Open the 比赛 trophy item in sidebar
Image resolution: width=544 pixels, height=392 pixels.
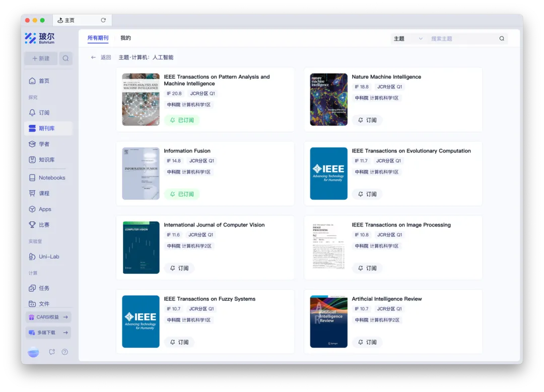pos(44,225)
